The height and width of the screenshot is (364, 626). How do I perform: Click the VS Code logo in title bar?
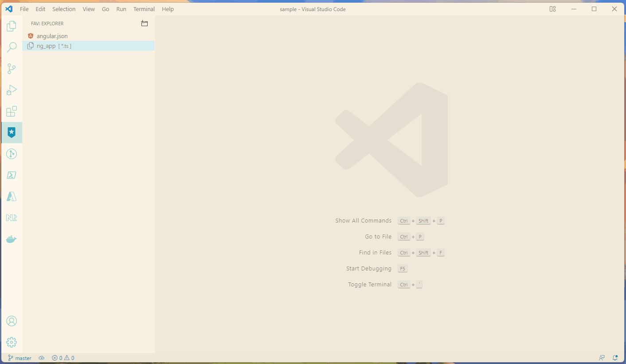click(9, 9)
